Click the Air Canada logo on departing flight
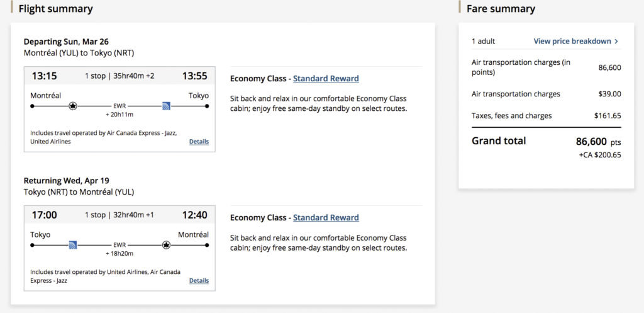The height and width of the screenshot is (313, 644). [x=73, y=106]
